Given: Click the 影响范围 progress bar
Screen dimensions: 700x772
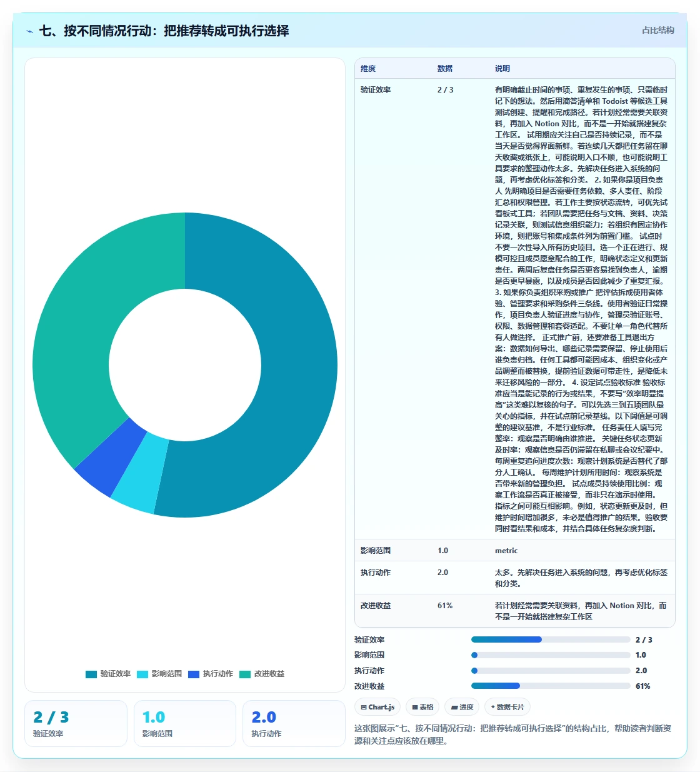Looking at the screenshot, I should (551, 655).
